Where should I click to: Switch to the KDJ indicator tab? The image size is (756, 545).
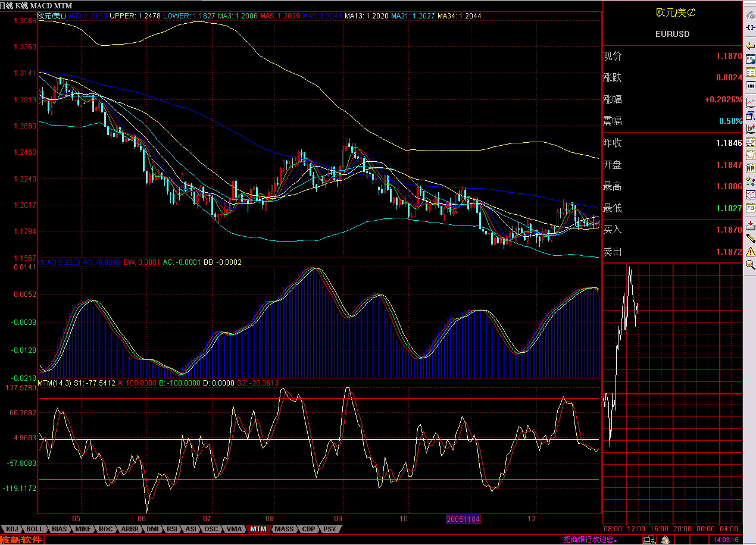pyautogui.click(x=12, y=528)
